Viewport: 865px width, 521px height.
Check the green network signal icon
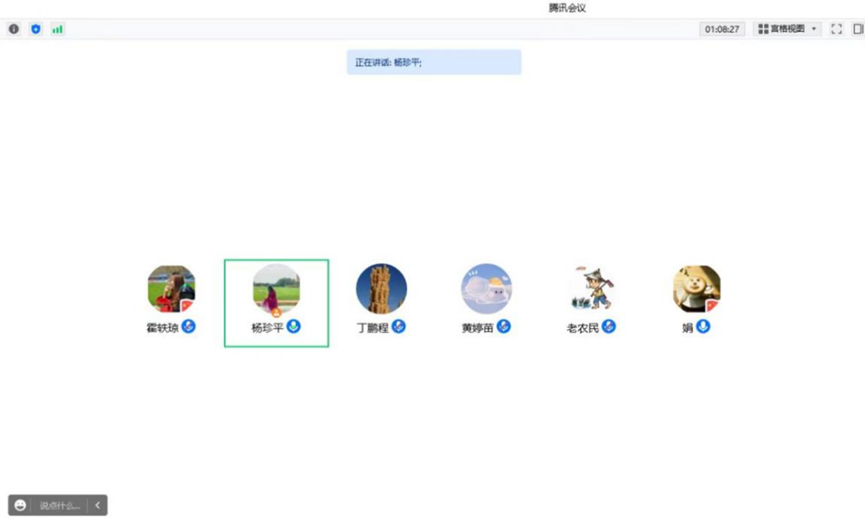click(57, 29)
